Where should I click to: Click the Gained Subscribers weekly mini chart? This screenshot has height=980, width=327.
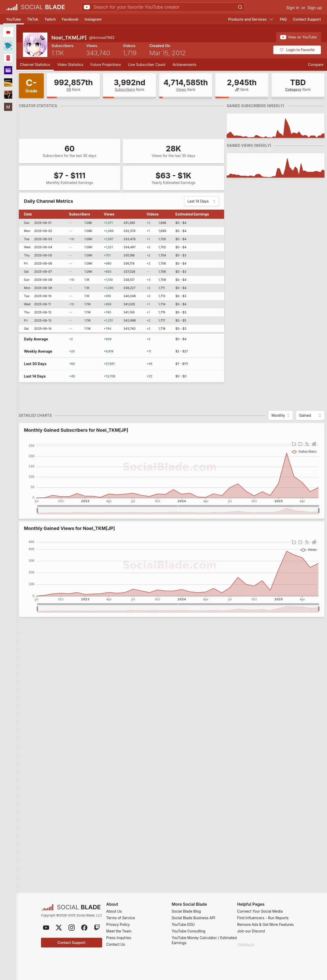pyautogui.click(x=275, y=125)
